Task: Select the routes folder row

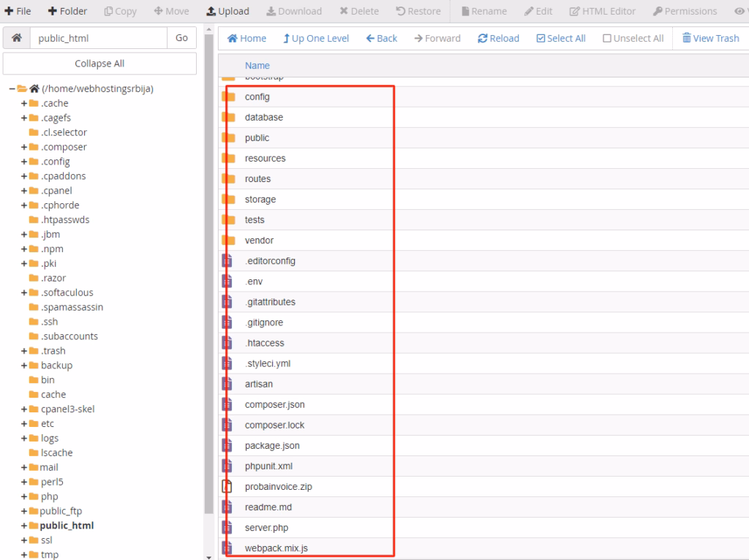Action: pyautogui.click(x=483, y=179)
